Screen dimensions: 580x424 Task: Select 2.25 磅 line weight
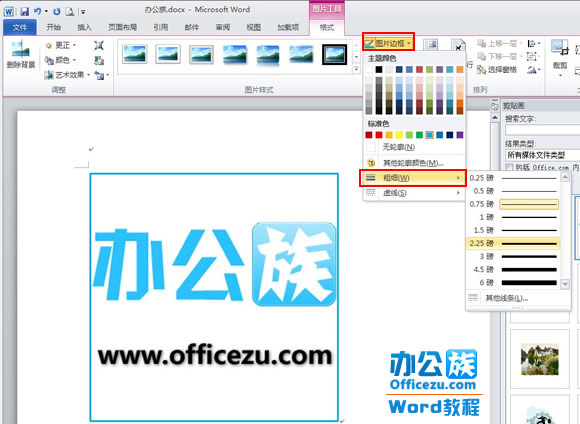click(513, 243)
